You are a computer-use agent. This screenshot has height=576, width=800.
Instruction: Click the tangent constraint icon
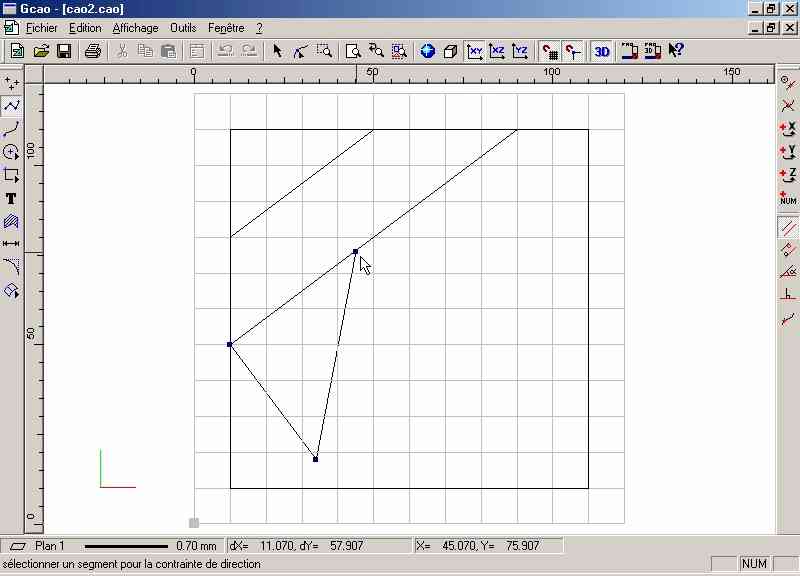[x=788, y=319]
